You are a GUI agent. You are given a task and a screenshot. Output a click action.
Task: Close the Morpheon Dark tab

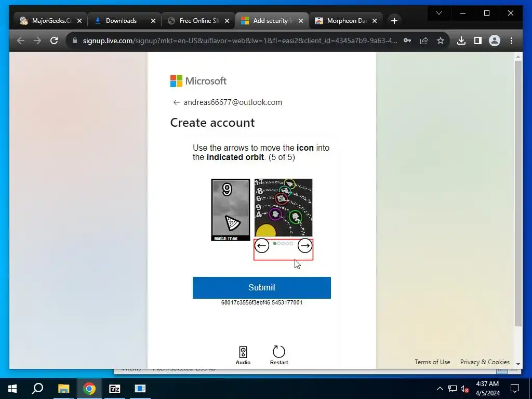coord(375,21)
